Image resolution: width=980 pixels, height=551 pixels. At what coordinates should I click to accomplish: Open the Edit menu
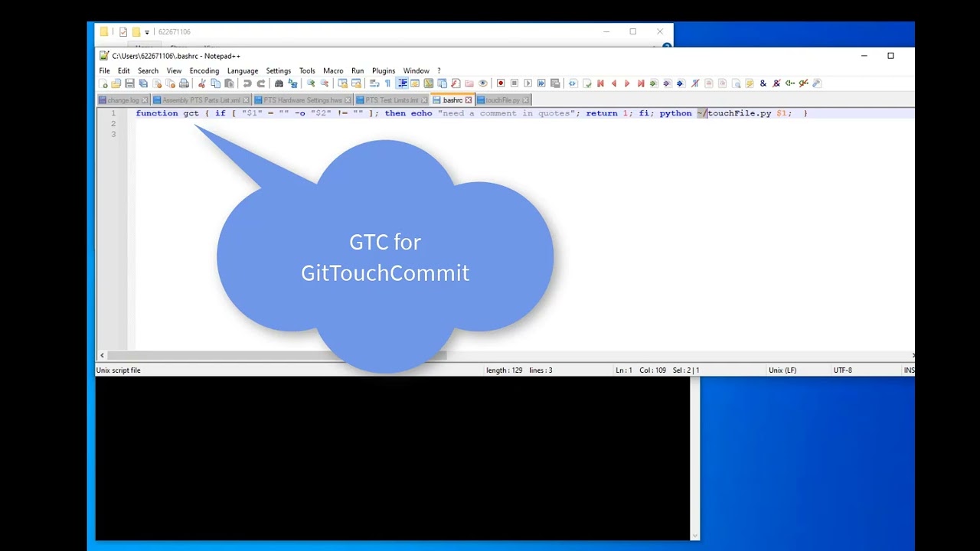click(x=123, y=70)
